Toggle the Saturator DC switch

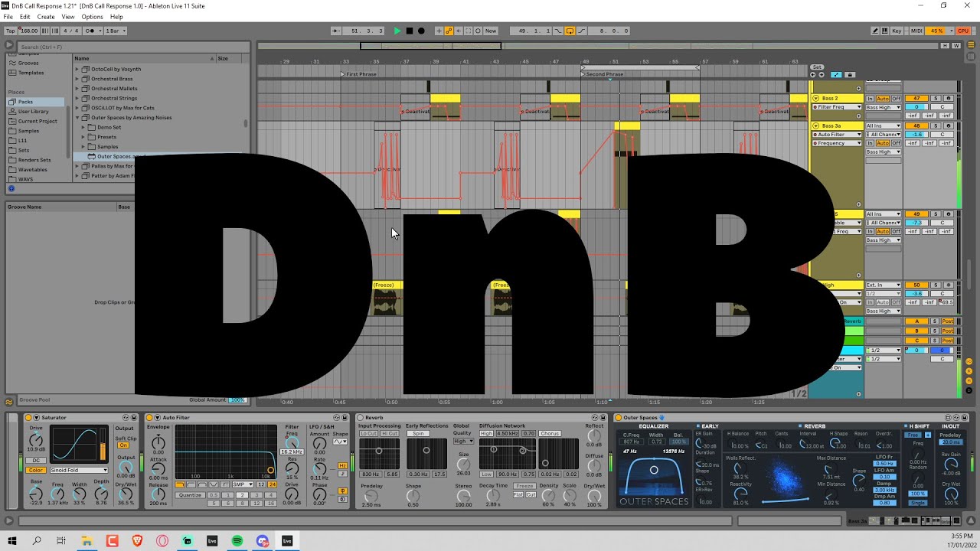tap(35, 461)
